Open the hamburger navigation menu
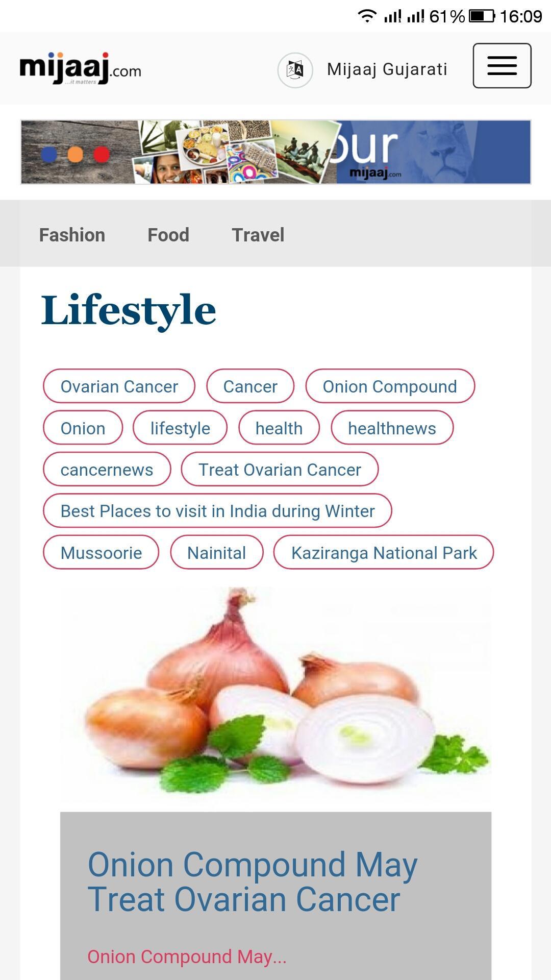This screenshot has height=980, width=551. [x=502, y=66]
